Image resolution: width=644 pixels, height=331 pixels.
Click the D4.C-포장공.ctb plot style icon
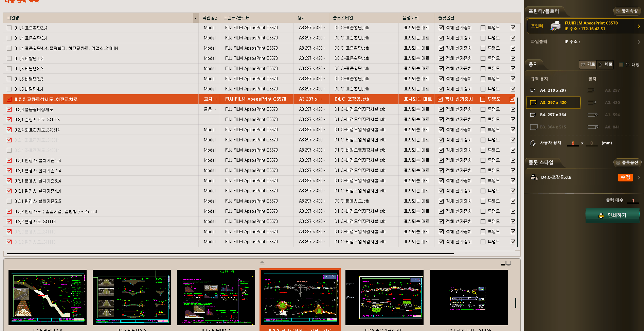click(x=534, y=177)
